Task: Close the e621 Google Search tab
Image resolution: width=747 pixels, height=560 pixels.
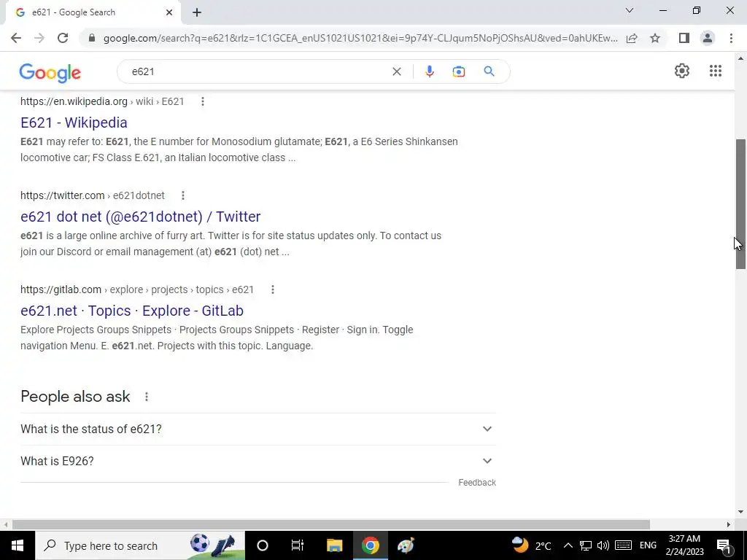Action: tap(169, 12)
